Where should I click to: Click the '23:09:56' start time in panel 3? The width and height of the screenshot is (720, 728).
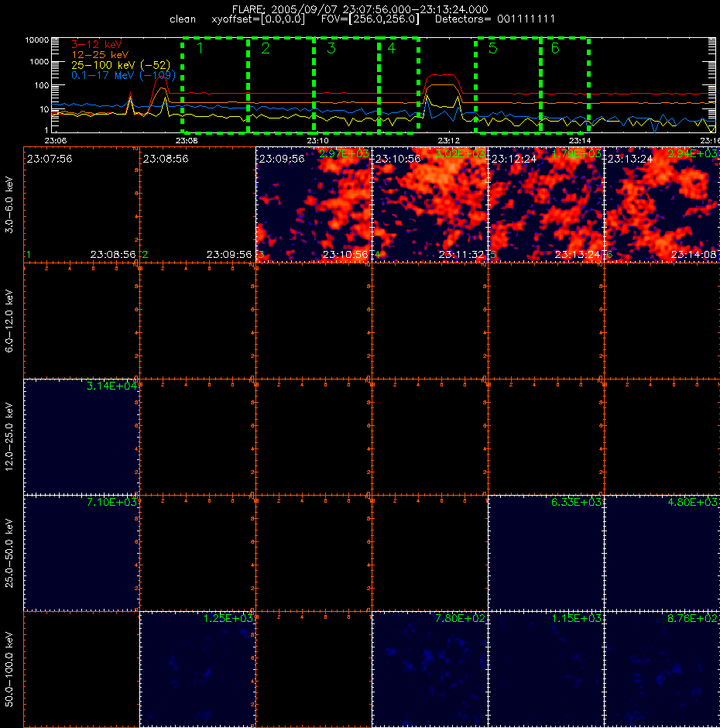(282, 159)
